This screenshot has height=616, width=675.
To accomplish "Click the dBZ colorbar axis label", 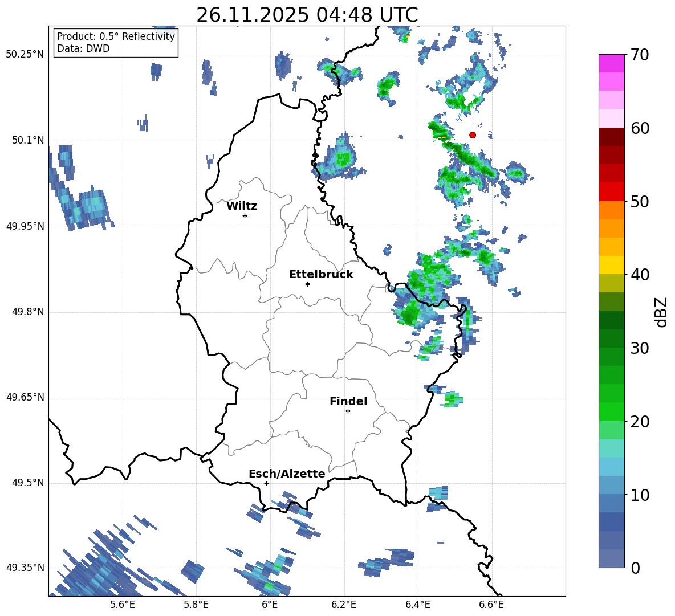I will coord(662,312).
